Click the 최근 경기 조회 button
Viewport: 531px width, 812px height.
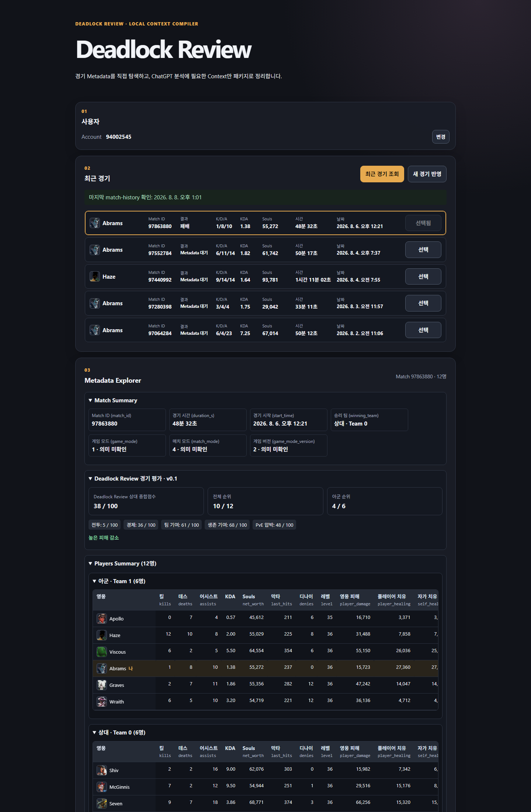(382, 174)
